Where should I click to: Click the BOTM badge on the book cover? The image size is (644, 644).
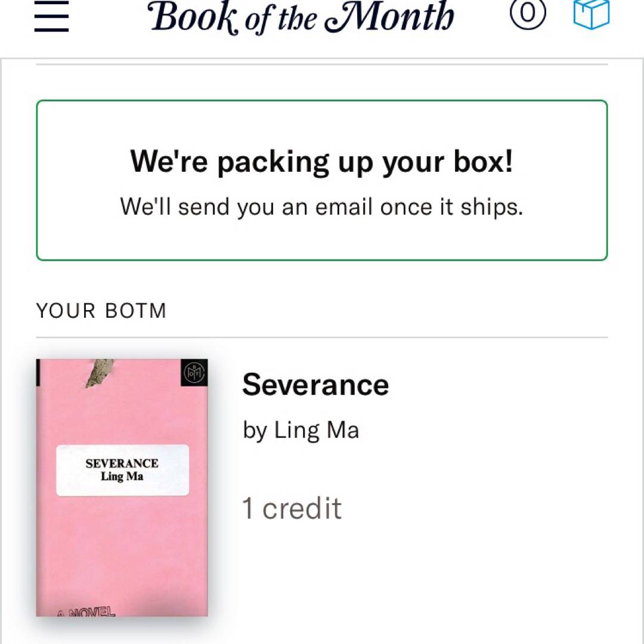(x=194, y=373)
